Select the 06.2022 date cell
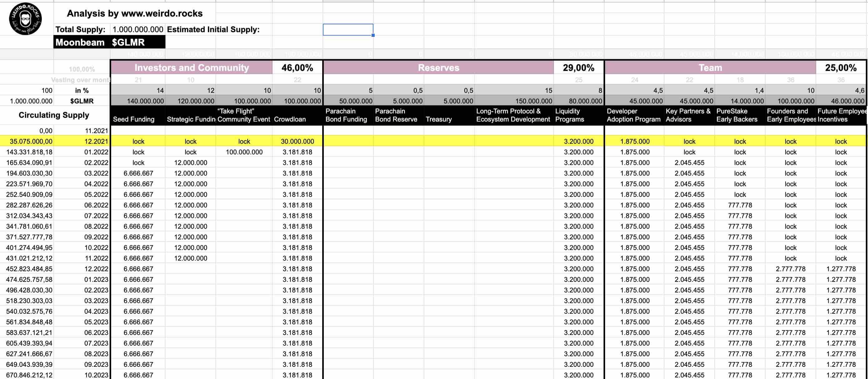Screen dimensions: 868x379 click(x=82, y=205)
